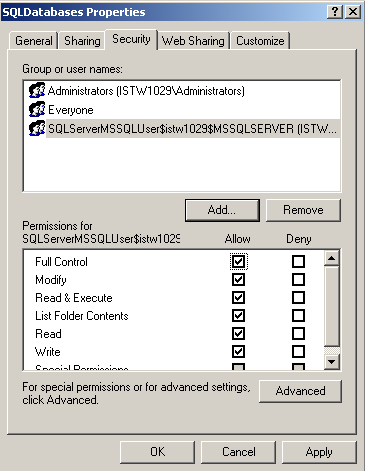Image resolution: width=365 pixels, height=471 pixels.
Task: Select the Administrators group icon
Action: click(37, 90)
